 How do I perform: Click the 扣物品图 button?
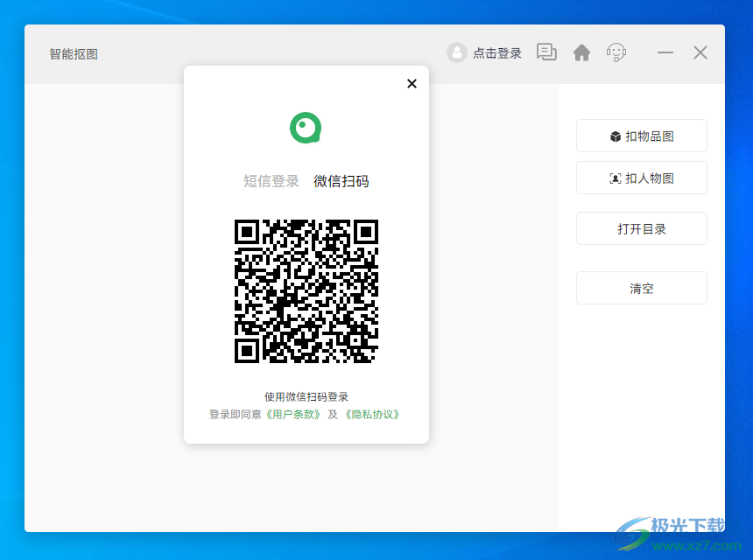point(642,136)
